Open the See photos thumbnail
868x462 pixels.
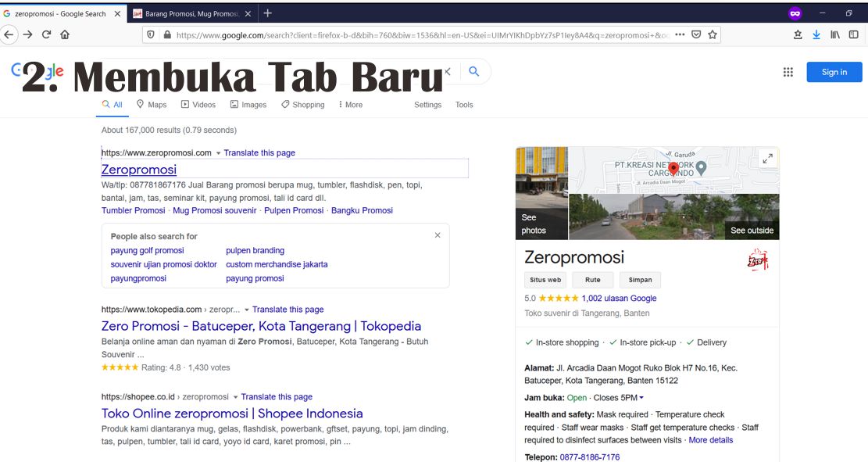tap(541, 193)
